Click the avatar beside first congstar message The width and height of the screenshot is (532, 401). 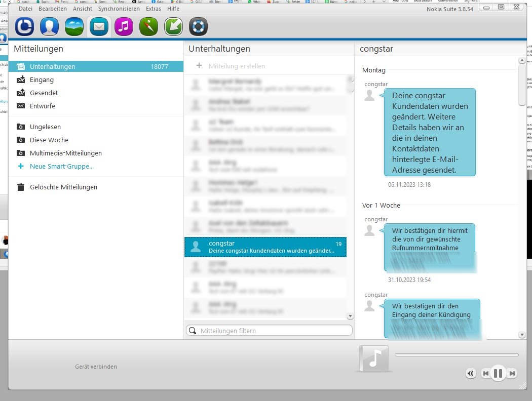[x=369, y=95]
